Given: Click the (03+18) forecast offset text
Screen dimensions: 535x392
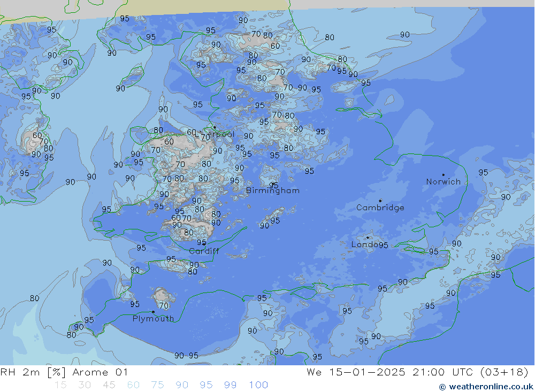Looking at the screenshot, I should pos(505,372).
